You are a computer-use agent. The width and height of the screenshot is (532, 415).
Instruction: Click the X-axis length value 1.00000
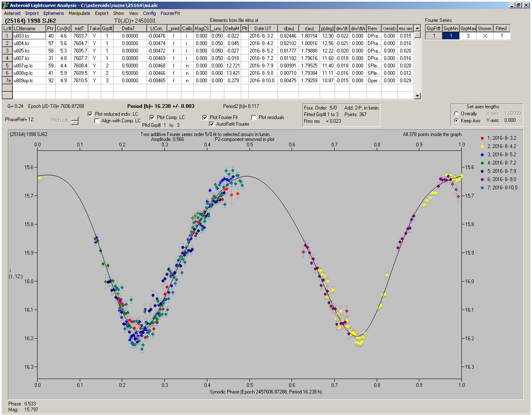(512, 113)
